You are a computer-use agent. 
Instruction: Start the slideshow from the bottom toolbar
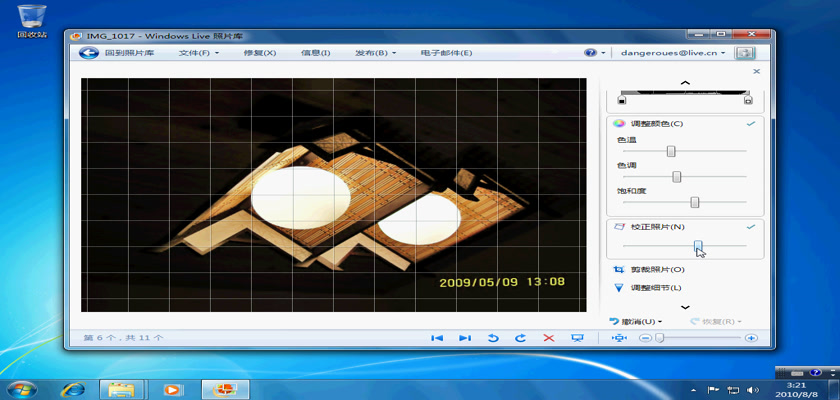coord(577,338)
